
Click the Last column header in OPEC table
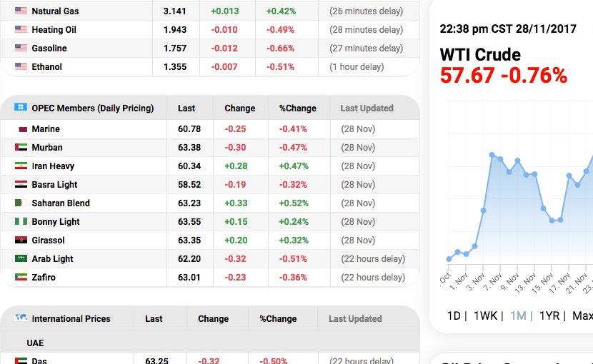click(x=186, y=108)
